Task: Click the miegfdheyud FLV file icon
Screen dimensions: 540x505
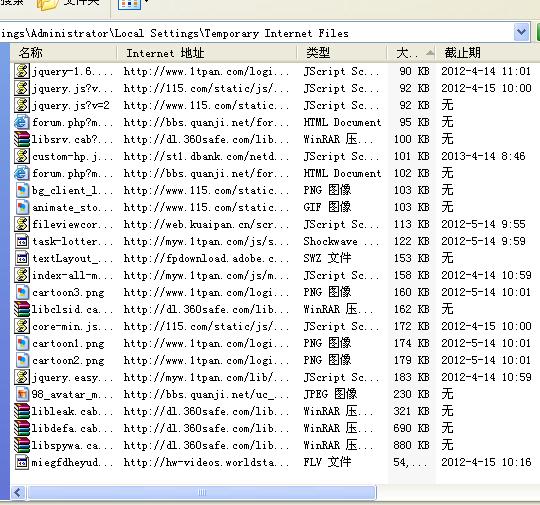Action: pyautogui.click(x=22, y=462)
